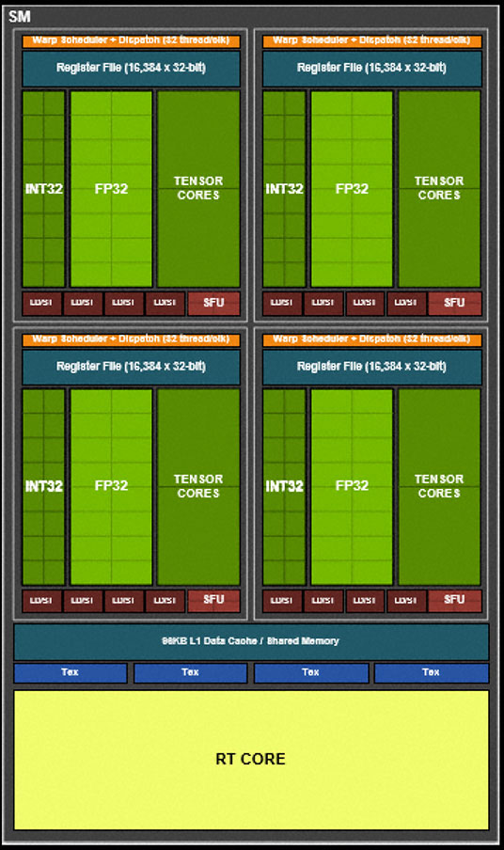The image size is (504, 850).
Task: Click top-right FP32 block
Action: [352, 189]
